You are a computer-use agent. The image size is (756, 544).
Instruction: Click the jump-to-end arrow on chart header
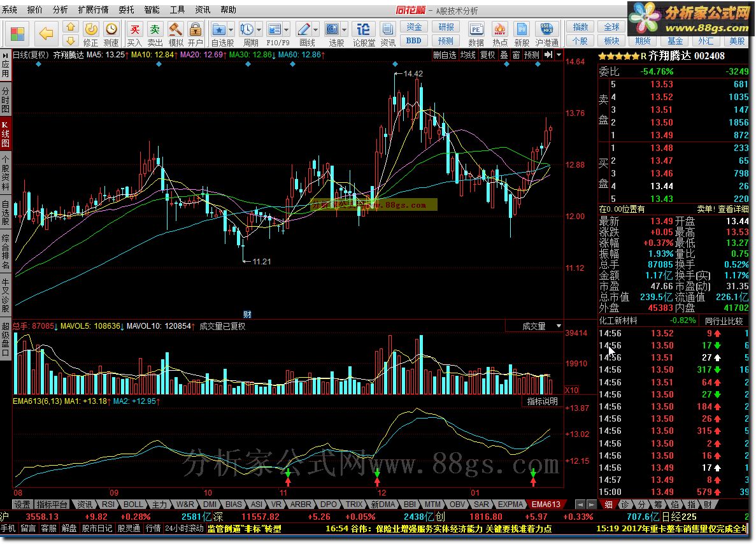[x=548, y=55]
